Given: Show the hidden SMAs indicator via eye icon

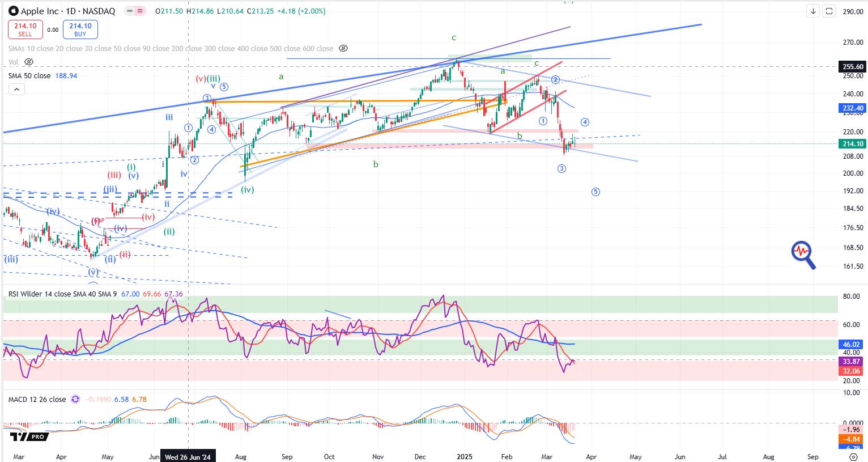Looking at the screenshot, I should coord(343,48).
